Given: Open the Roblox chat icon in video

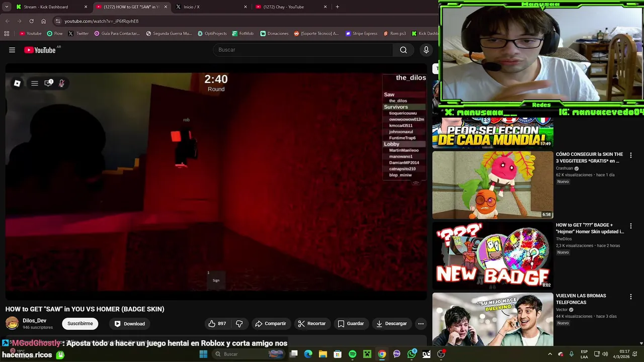Looking at the screenshot, I should click(x=48, y=83).
